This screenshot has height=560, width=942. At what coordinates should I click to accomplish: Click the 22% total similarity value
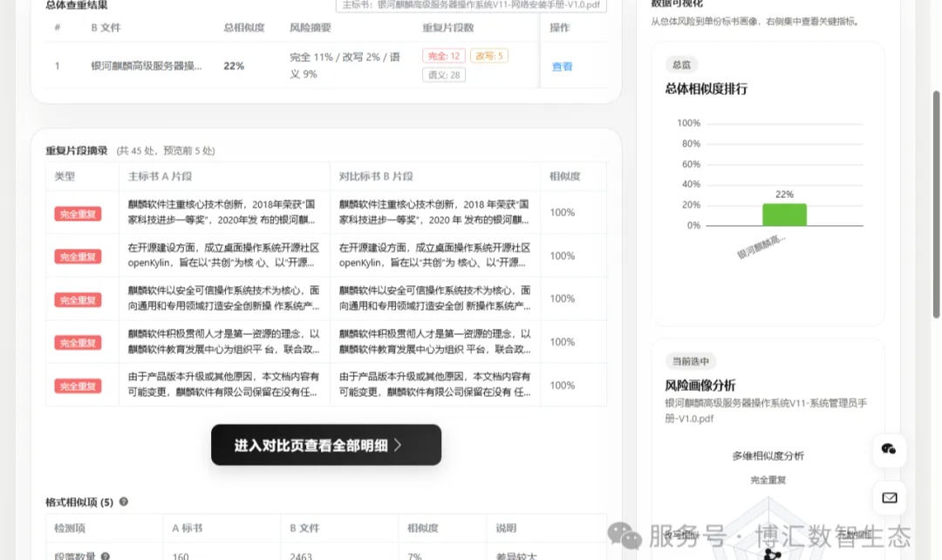point(234,66)
